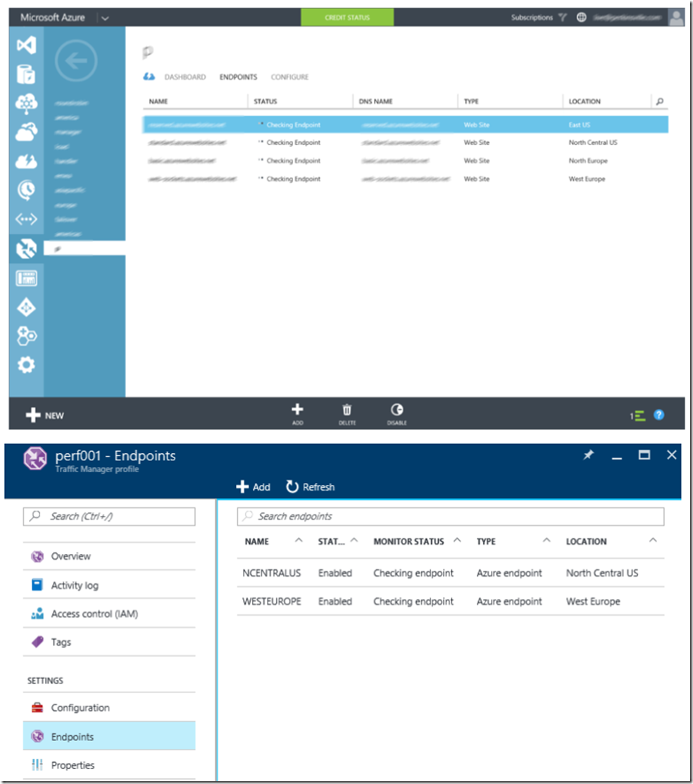Viewport: 693px width, 784px height.
Task: Sort by the MONITOR STATUS column arrow
Action: [457, 540]
